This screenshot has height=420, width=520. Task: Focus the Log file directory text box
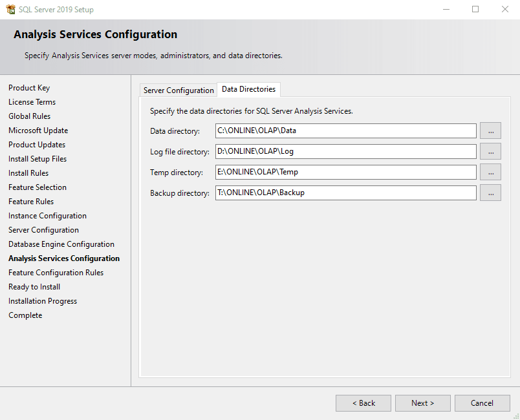pos(346,152)
